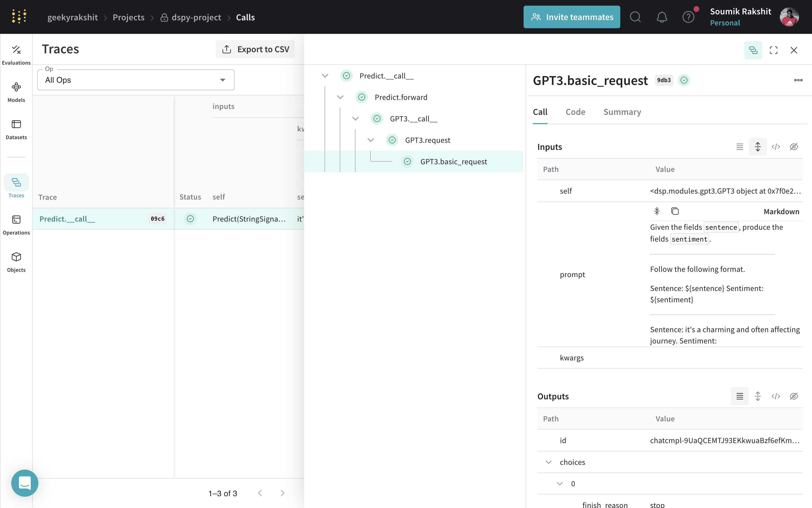This screenshot has width=812, height=508.
Task: Collapse the choices index 0 row
Action: coord(560,483)
